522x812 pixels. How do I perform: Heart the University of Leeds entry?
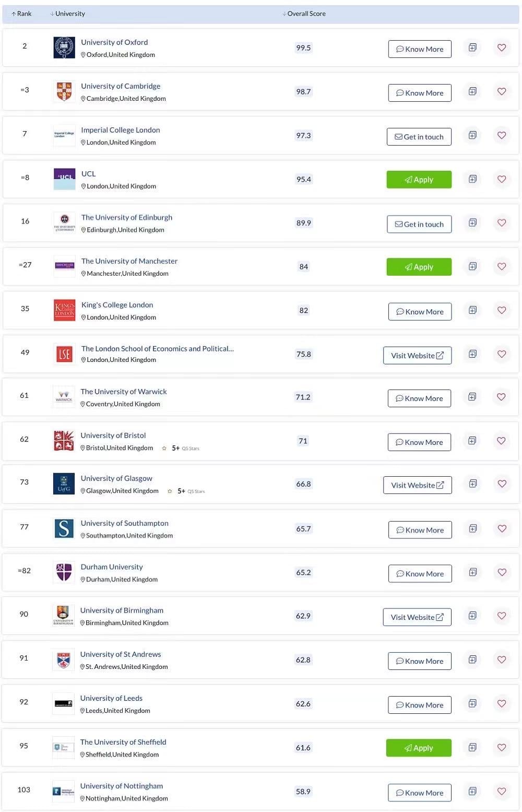[x=502, y=703]
